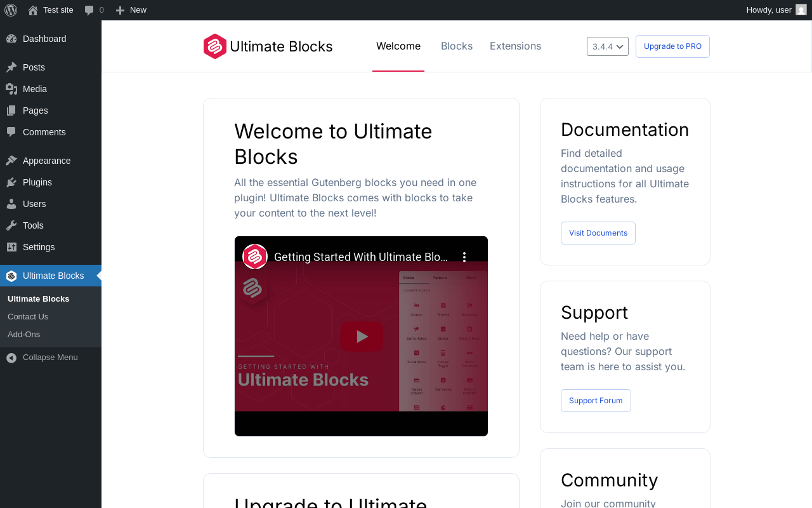This screenshot has height=508, width=812.
Task: Switch to the Extensions tab
Action: [x=516, y=46]
